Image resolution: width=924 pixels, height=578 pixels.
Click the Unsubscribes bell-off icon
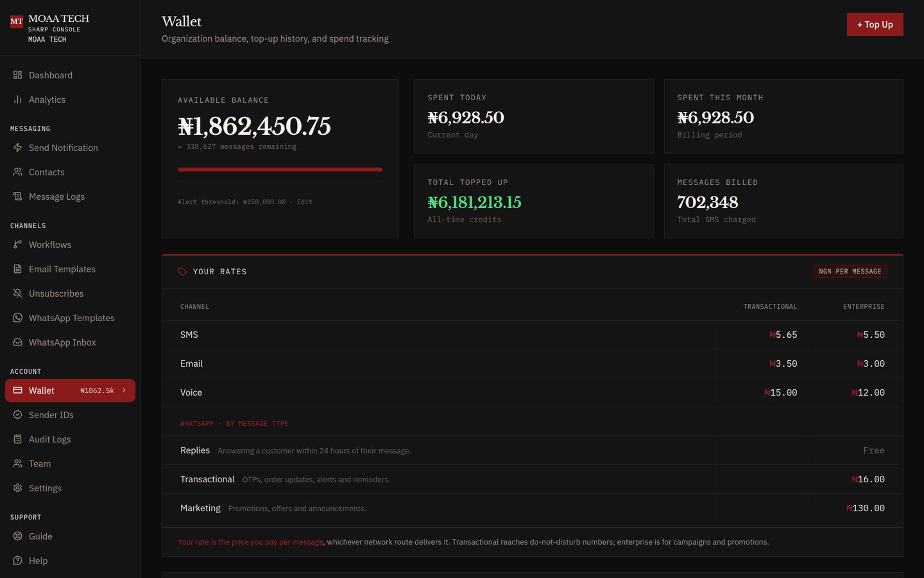tap(18, 293)
